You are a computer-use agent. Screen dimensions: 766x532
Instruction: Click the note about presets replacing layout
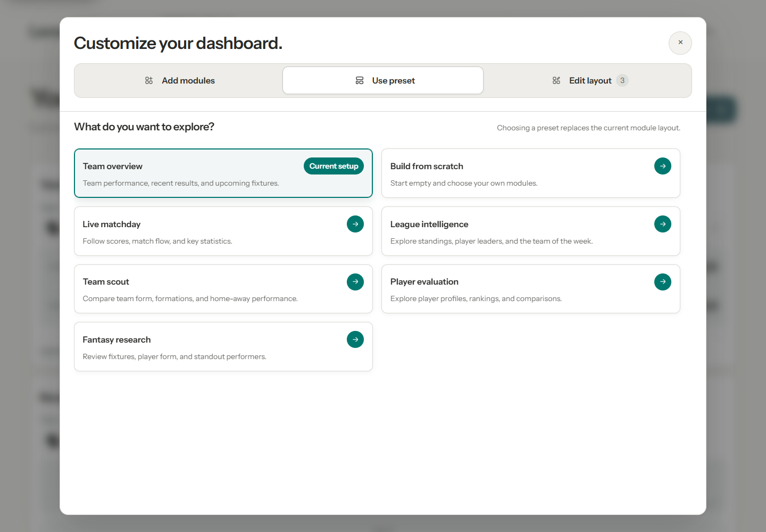pyautogui.click(x=588, y=128)
